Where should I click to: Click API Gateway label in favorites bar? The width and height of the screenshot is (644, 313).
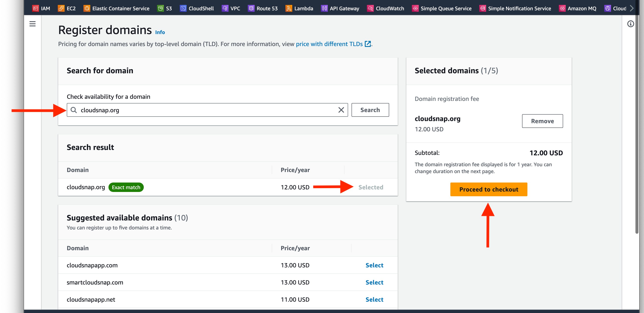(344, 9)
